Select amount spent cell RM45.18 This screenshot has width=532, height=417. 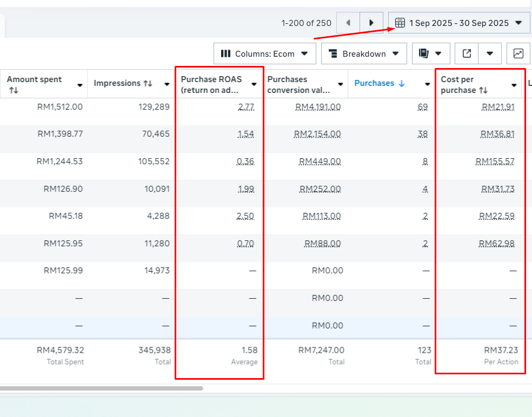pos(66,216)
